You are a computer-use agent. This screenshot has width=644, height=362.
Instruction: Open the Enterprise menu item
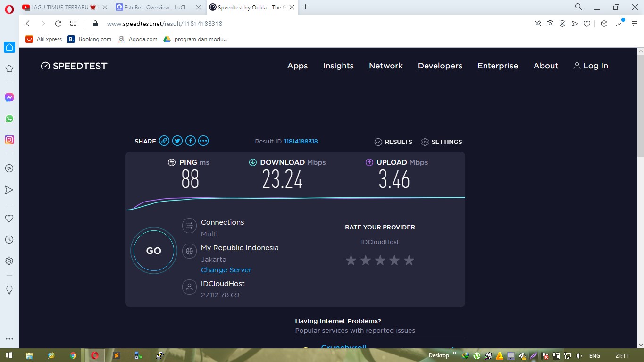pyautogui.click(x=498, y=66)
